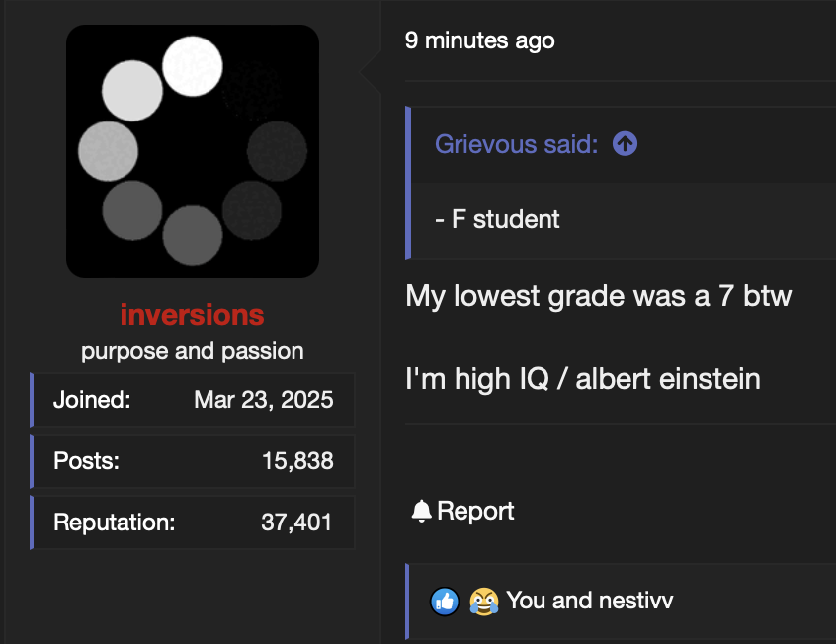Screen dimensions: 836x644
Task: Click the 37,401 reputation value
Action: 296,523
